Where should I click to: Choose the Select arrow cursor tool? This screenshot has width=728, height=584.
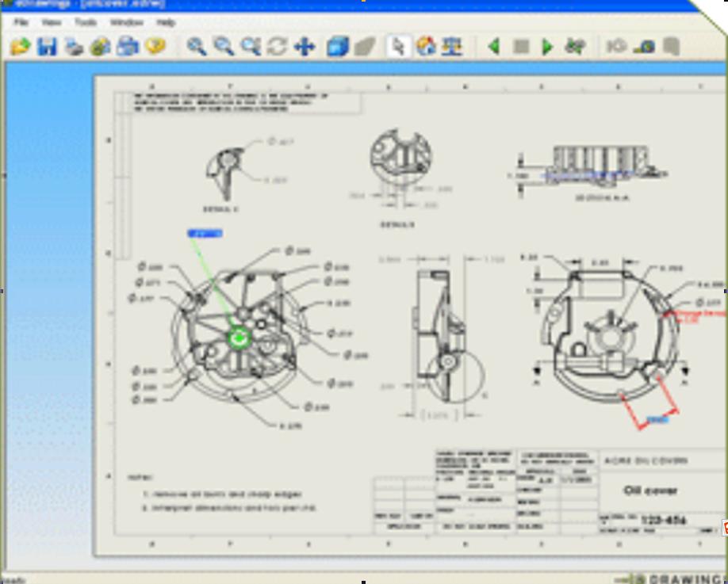[399, 47]
